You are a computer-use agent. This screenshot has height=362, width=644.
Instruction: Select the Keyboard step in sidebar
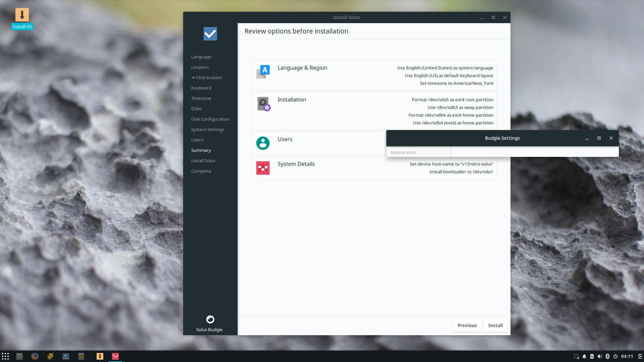click(x=201, y=88)
